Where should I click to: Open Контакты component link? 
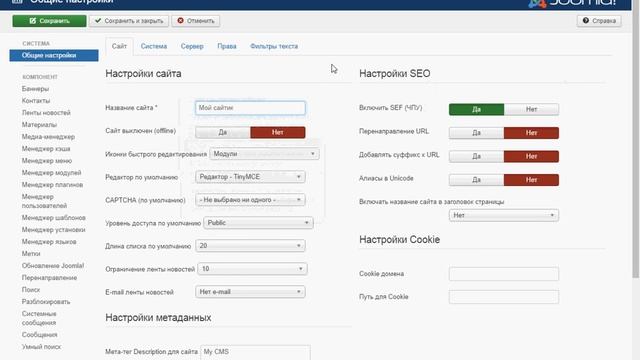pyautogui.click(x=36, y=100)
